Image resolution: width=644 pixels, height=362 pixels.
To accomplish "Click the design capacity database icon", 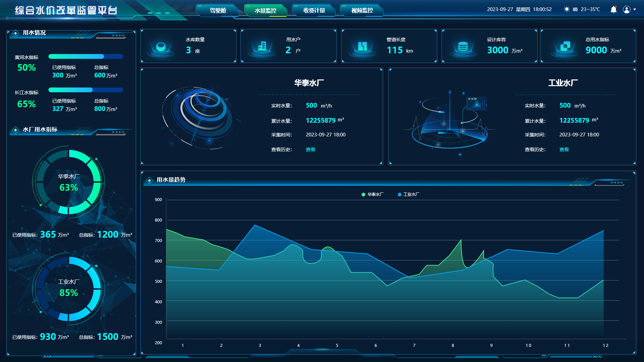I will point(463,47).
